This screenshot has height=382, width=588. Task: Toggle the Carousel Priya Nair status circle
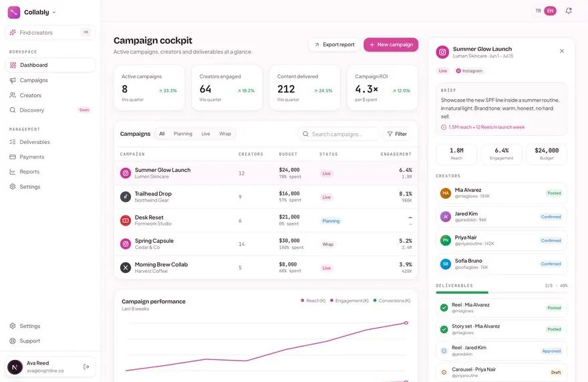click(444, 372)
